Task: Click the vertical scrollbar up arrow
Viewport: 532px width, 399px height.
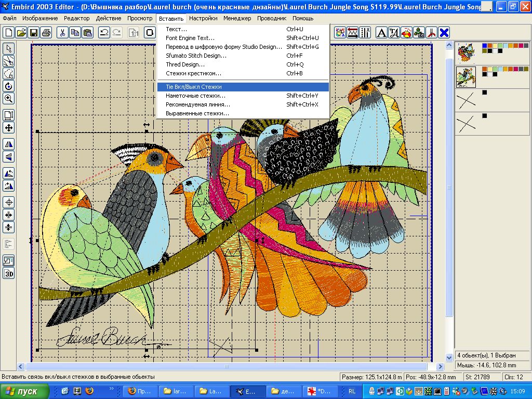Action: click(x=449, y=46)
